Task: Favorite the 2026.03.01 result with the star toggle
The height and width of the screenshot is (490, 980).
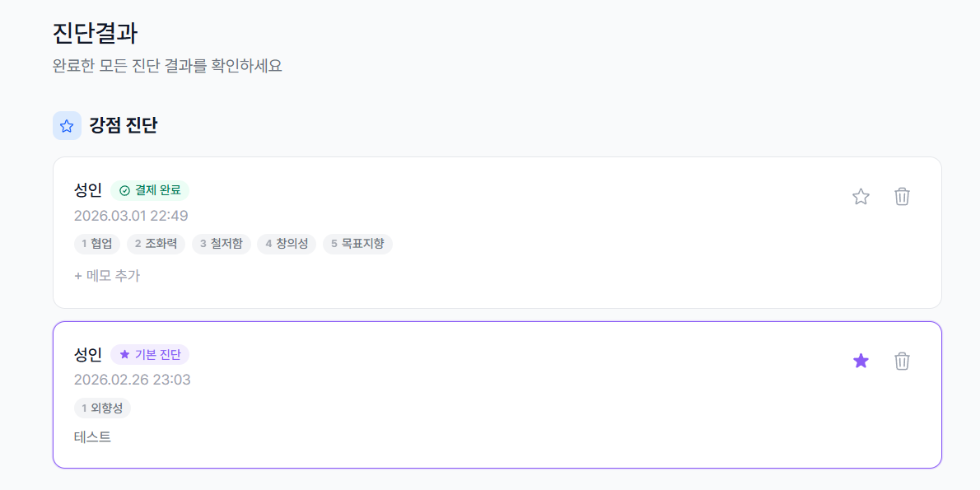Action: pyautogui.click(x=861, y=197)
